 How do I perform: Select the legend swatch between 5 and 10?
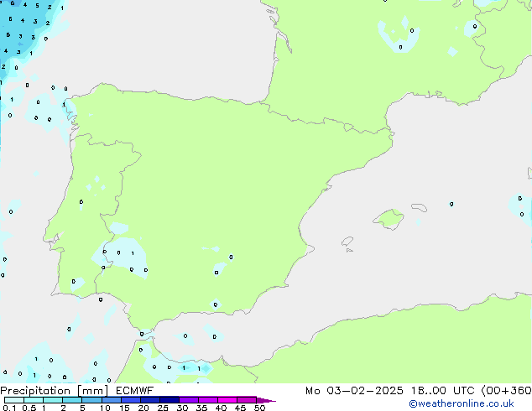(x=93, y=400)
